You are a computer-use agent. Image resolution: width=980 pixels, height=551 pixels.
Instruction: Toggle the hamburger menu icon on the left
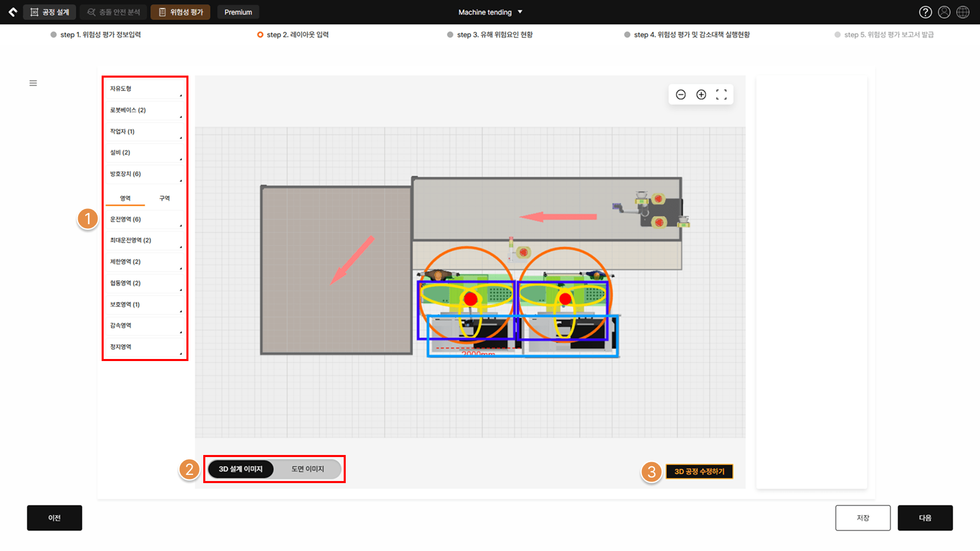pyautogui.click(x=33, y=83)
